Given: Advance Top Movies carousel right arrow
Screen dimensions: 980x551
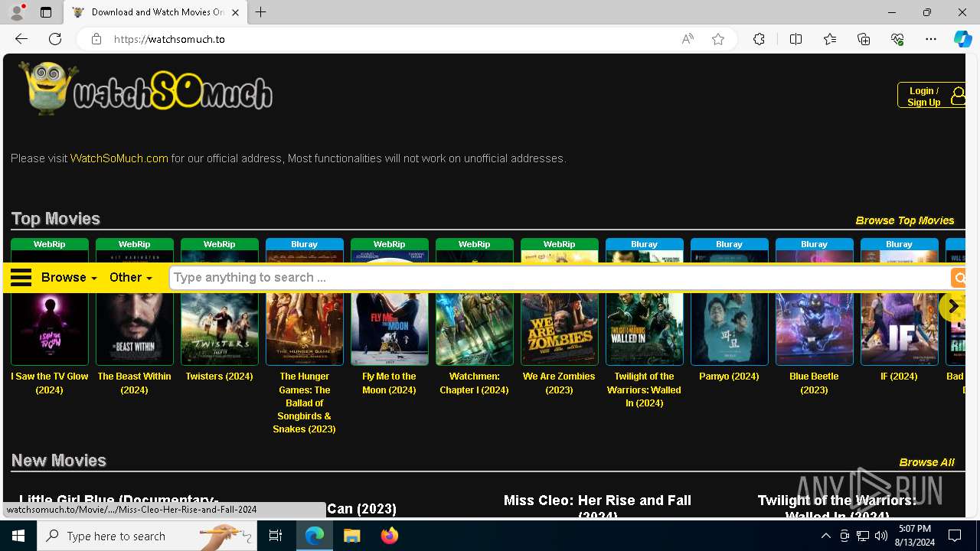Looking at the screenshot, I should pyautogui.click(x=952, y=305).
